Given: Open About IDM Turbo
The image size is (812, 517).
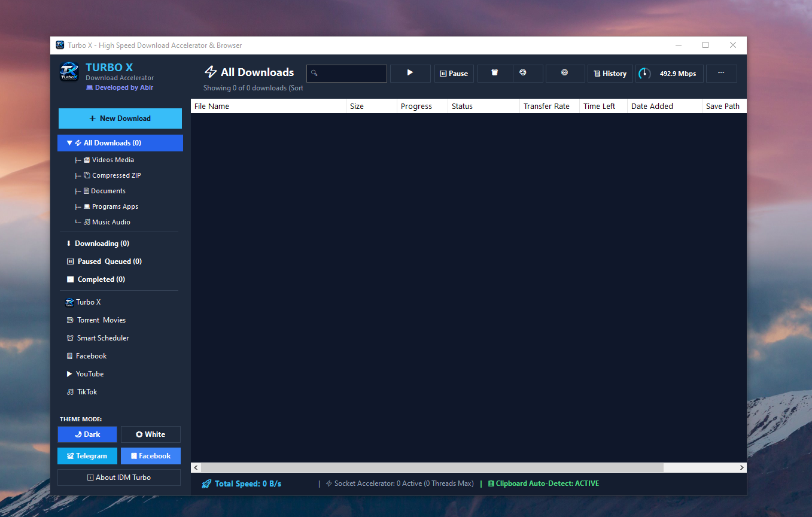Looking at the screenshot, I should click(119, 478).
